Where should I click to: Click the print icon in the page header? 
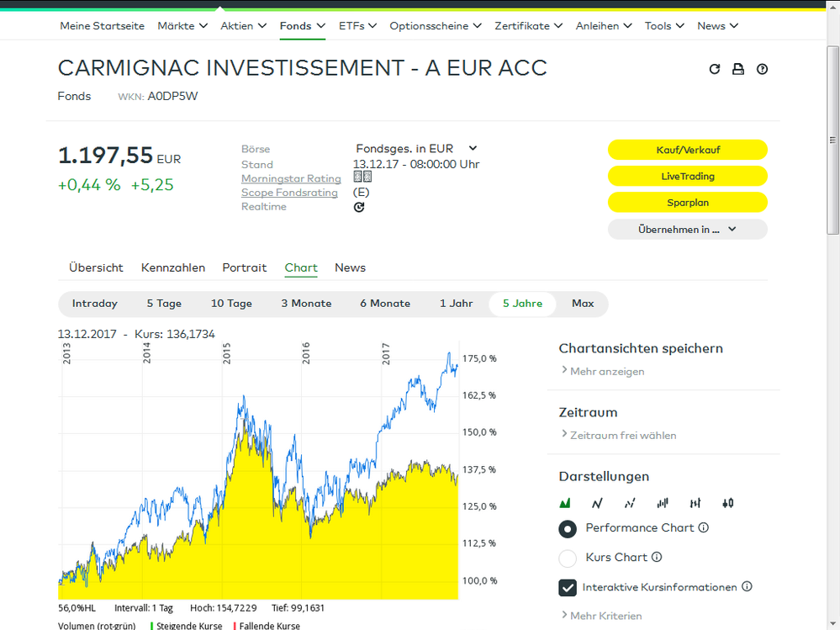click(x=738, y=69)
